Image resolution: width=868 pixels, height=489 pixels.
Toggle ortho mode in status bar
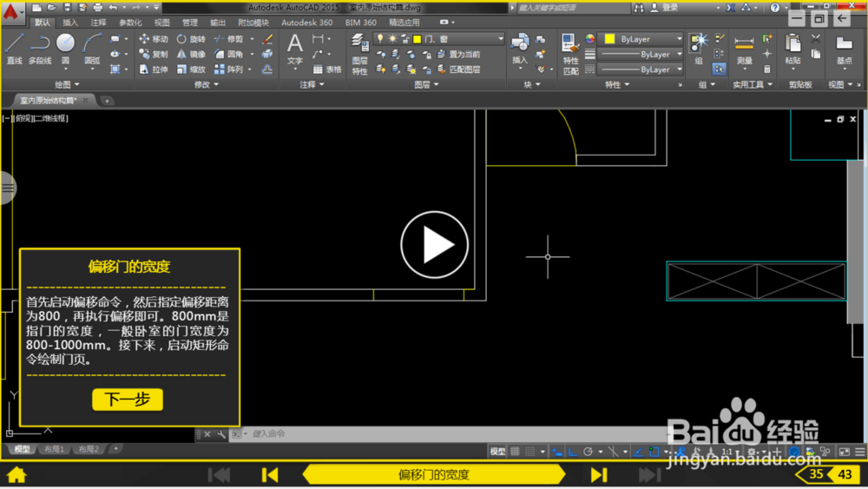pos(572,452)
